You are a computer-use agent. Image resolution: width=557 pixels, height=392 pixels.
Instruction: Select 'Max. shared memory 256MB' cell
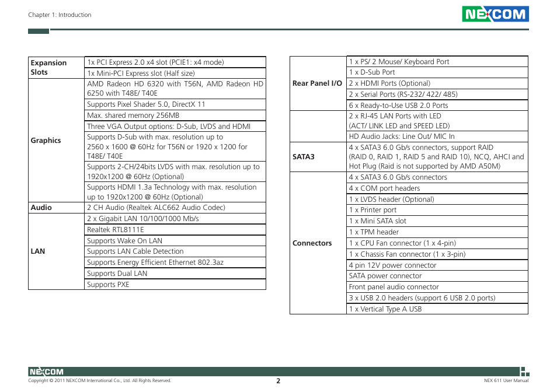(x=175, y=116)
